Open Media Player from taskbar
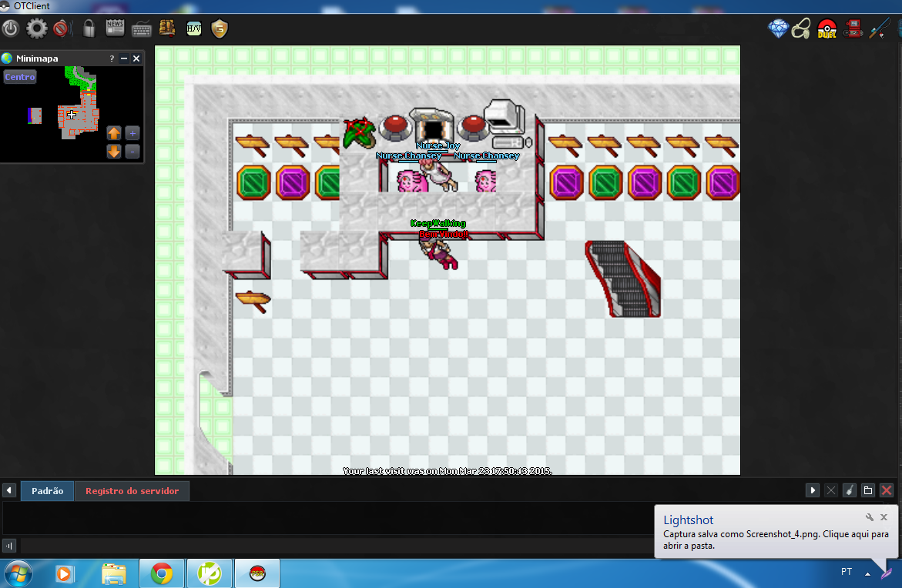This screenshot has width=902, height=588. pos(65,573)
